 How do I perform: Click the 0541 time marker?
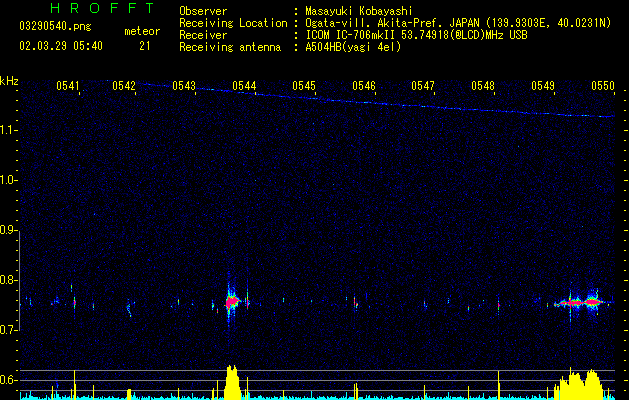[68, 86]
